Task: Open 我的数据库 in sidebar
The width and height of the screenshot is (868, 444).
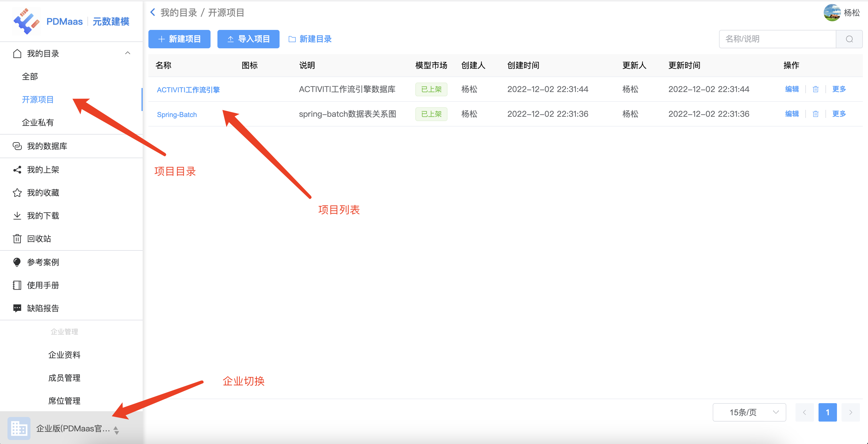Action: (47, 146)
